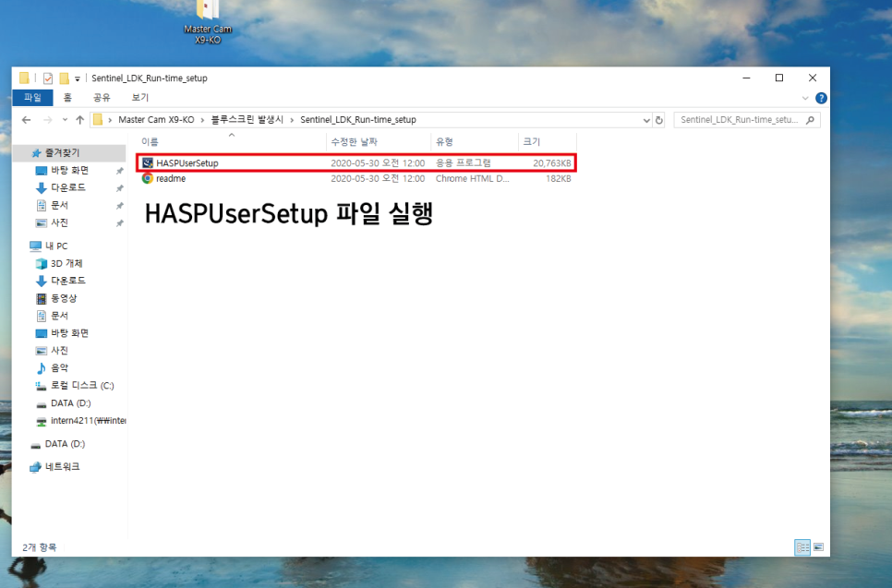Open pinned 다운로드 under 즐겨찾기
Screen dimensions: 892x588
pos(68,187)
